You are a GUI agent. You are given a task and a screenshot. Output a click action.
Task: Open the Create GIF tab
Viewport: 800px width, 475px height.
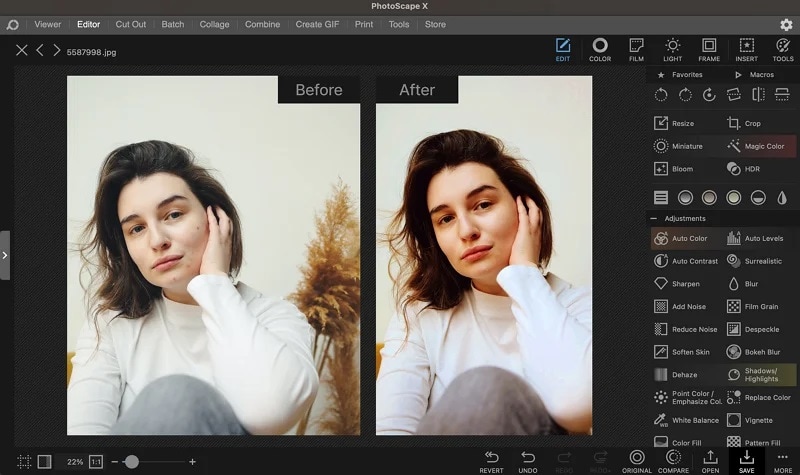(317, 24)
